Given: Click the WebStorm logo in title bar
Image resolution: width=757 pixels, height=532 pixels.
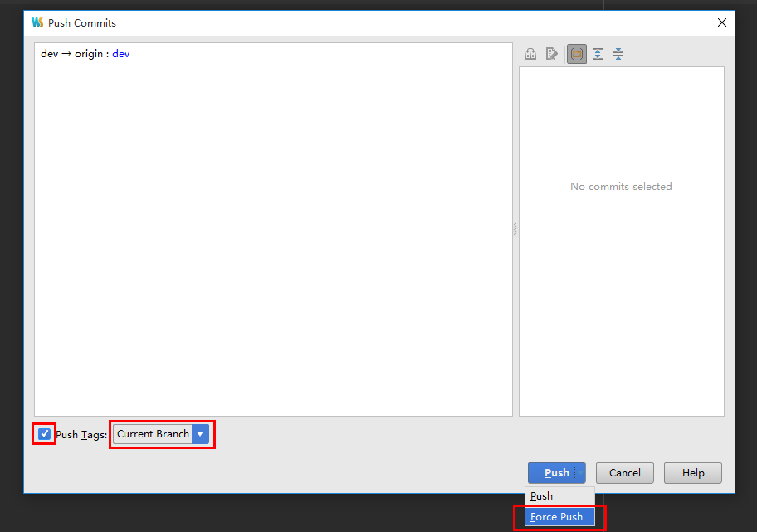Looking at the screenshot, I should tap(37, 22).
